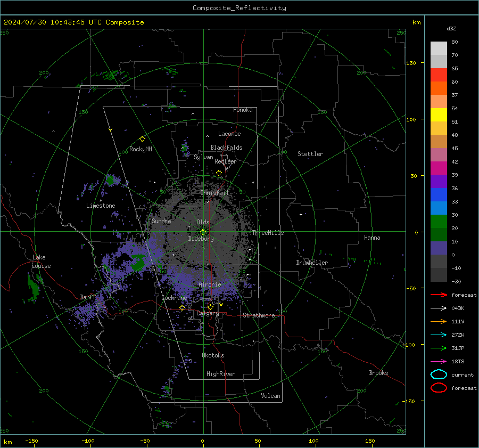The image size is (479, 448).
Task: Click the '18TS' legend text
Action: coord(458,362)
